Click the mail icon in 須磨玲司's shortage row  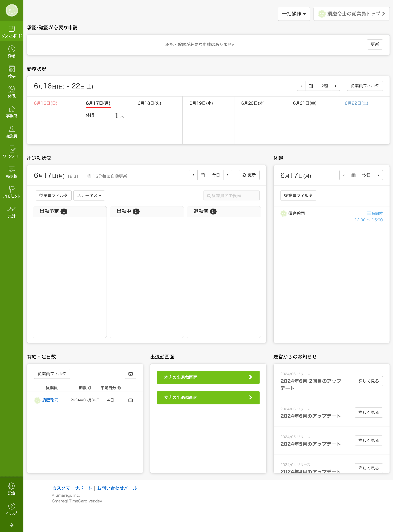pos(130,400)
